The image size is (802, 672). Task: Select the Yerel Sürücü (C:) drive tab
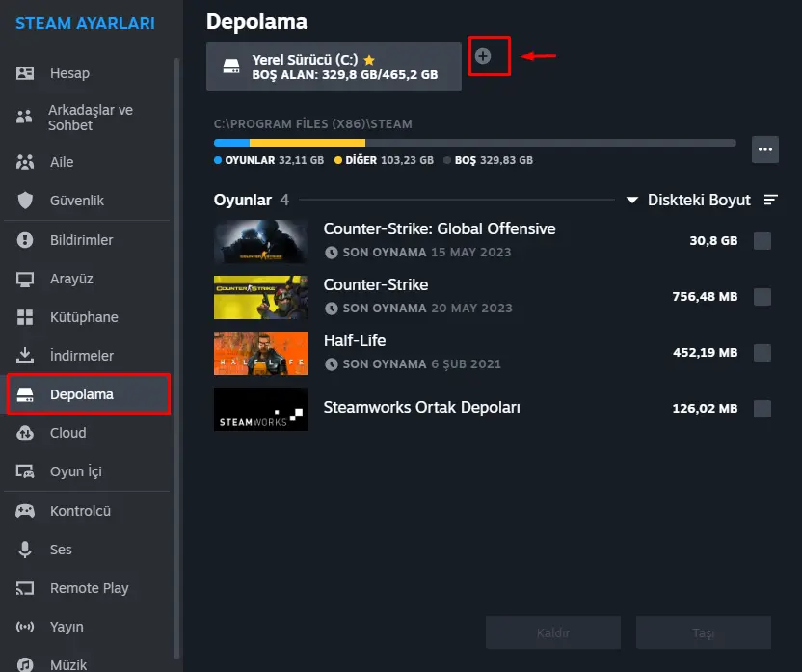[334, 67]
